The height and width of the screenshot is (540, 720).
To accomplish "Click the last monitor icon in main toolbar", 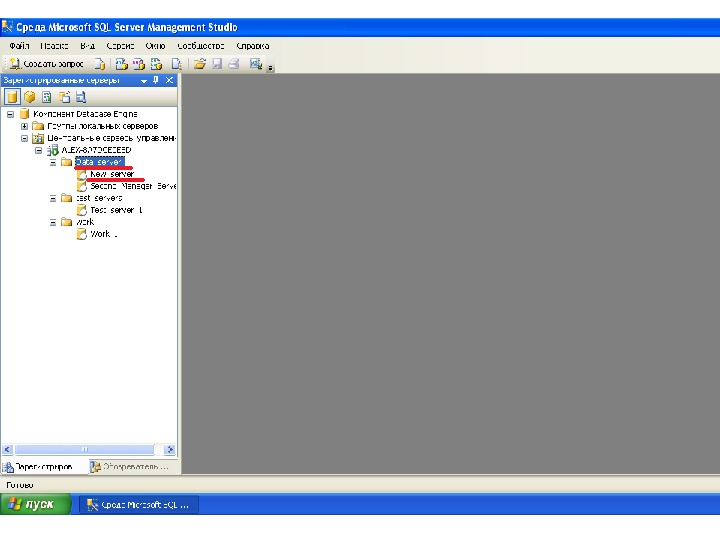I will click(x=256, y=64).
